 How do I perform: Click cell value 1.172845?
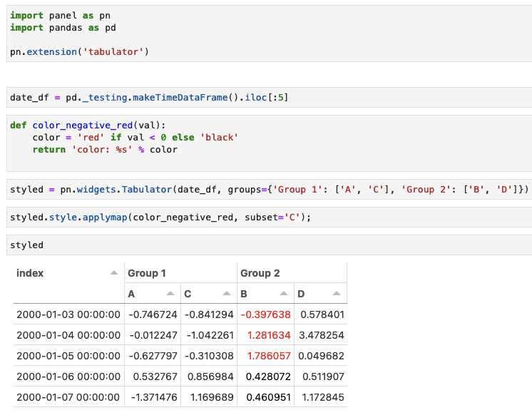click(323, 397)
